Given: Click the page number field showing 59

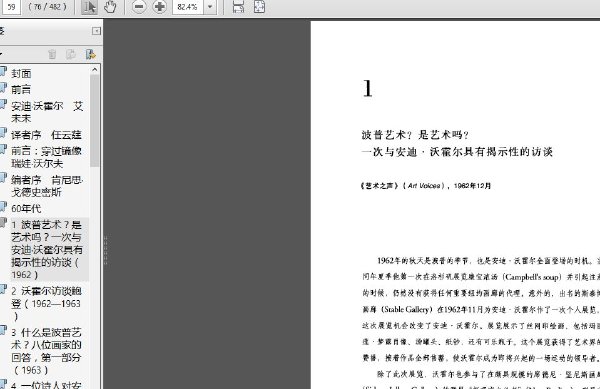Looking at the screenshot, I should tap(10, 7).
